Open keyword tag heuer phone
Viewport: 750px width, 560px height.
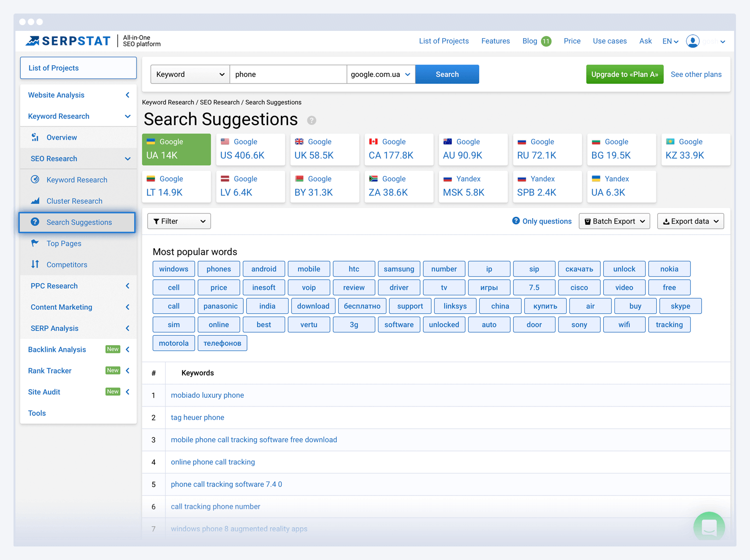[x=197, y=417]
